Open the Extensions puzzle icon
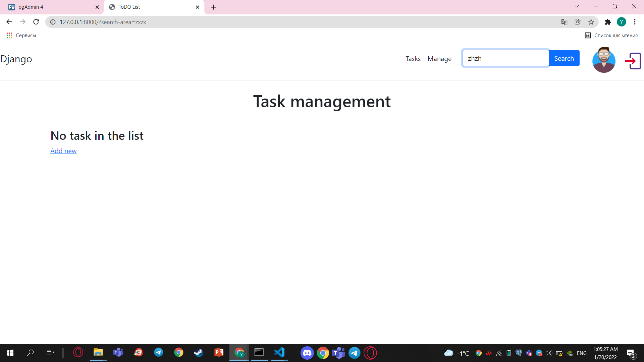Image resolution: width=644 pixels, height=362 pixels. click(608, 22)
